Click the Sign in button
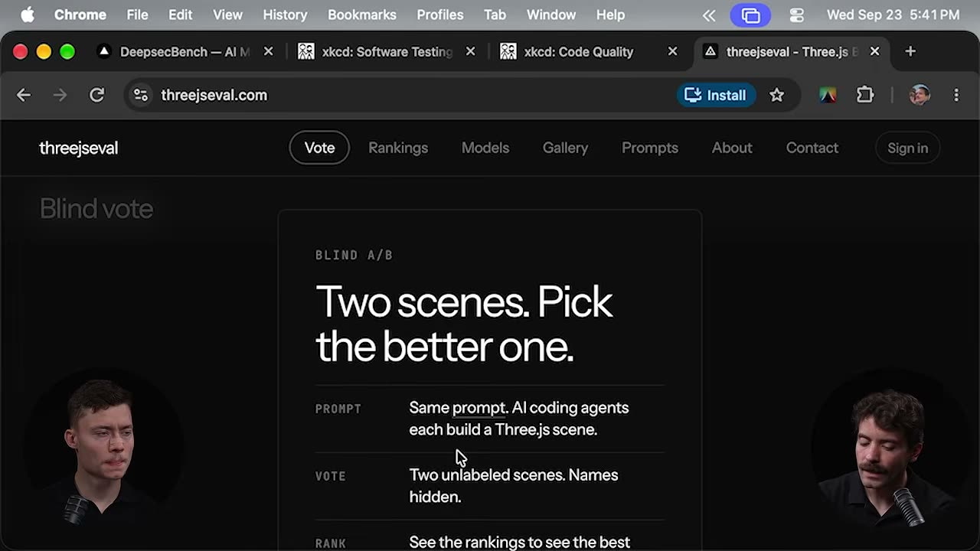This screenshot has width=980, height=551. click(907, 148)
